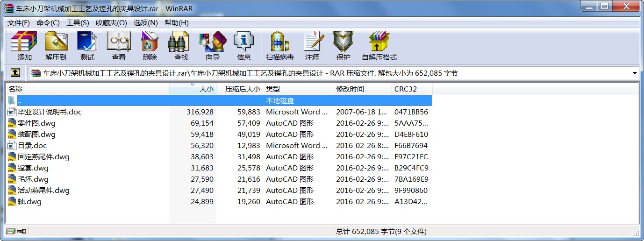Select the DWG icon of 固定燕尾件.dwg
The image size is (644, 241).
[12, 157]
